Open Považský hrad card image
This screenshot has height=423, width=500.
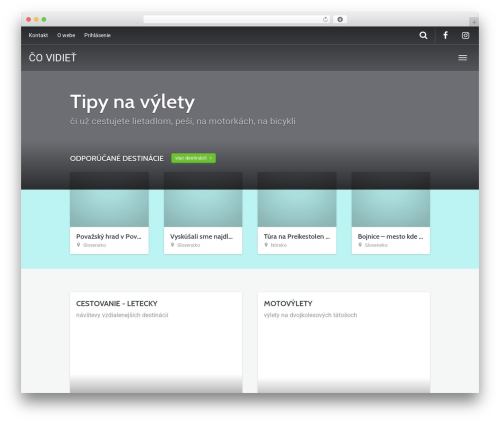coord(109,199)
